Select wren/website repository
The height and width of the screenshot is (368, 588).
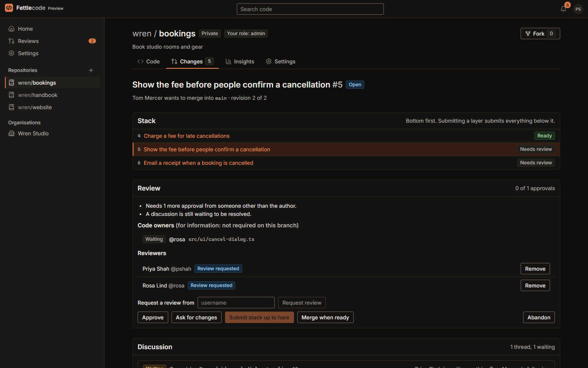[52, 107]
